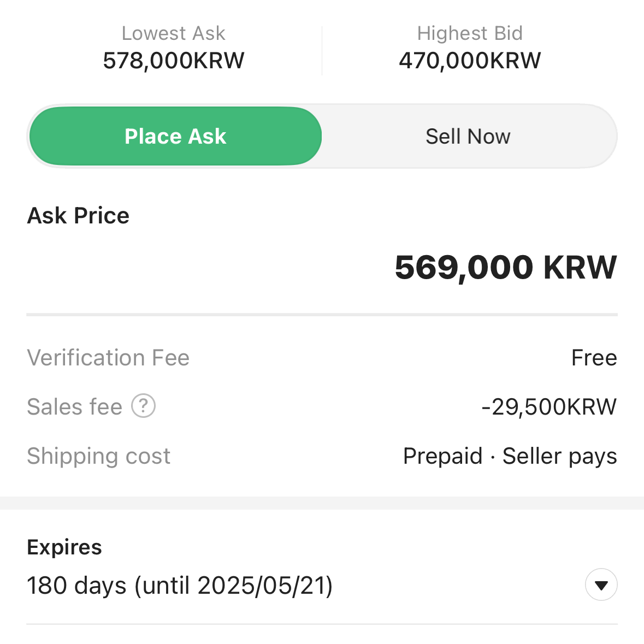Image resolution: width=644 pixels, height=644 pixels.
Task: Click the Lowest Ask label
Action: [174, 33]
